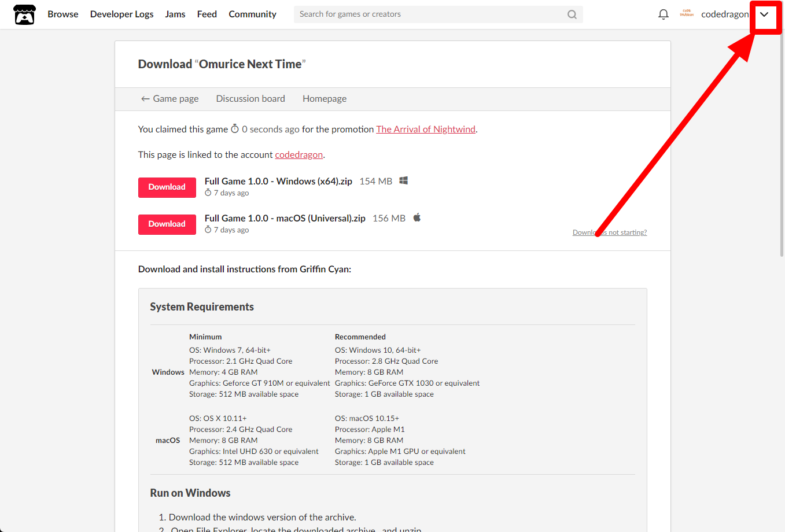Viewport: 785px width, 532px height.
Task: Open the Community section
Action: click(x=253, y=14)
